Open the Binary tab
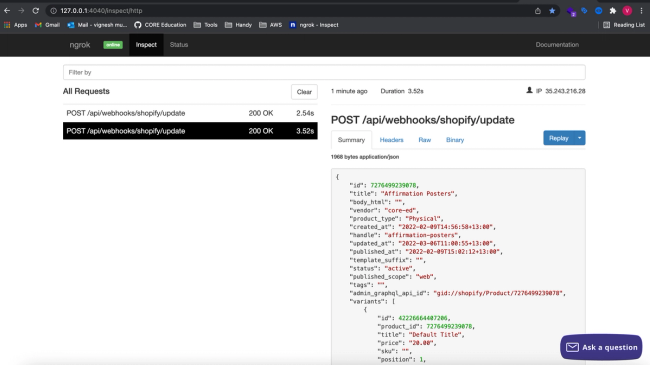Image resolution: width=650 pixels, height=365 pixels. tap(455, 140)
